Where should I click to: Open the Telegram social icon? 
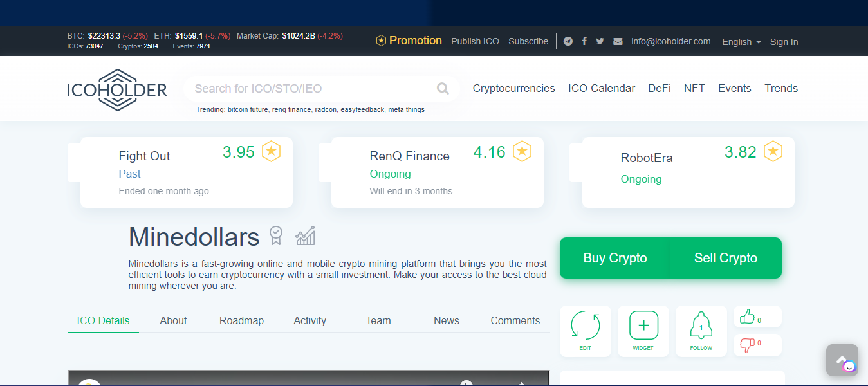tap(568, 41)
